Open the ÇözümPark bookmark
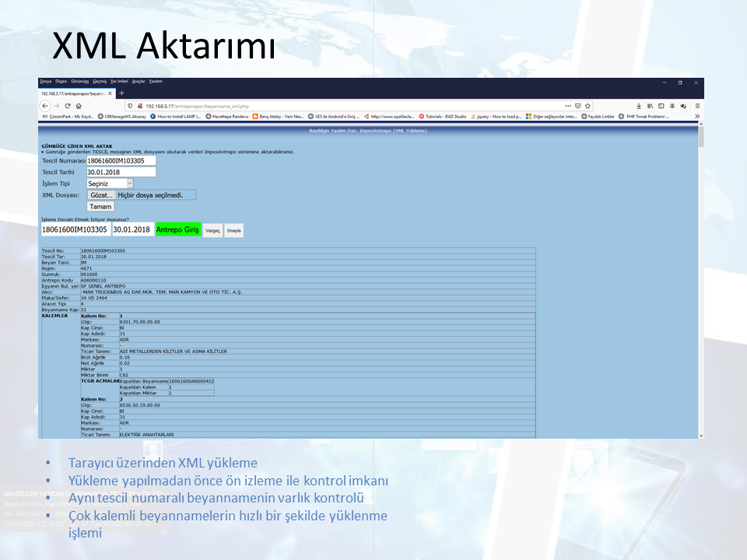The width and height of the screenshot is (747, 560). (x=68, y=116)
